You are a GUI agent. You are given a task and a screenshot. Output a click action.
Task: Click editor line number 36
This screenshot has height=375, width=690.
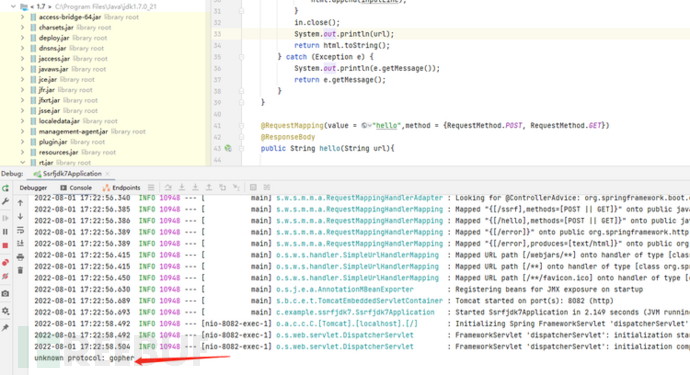[x=217, y=68]
